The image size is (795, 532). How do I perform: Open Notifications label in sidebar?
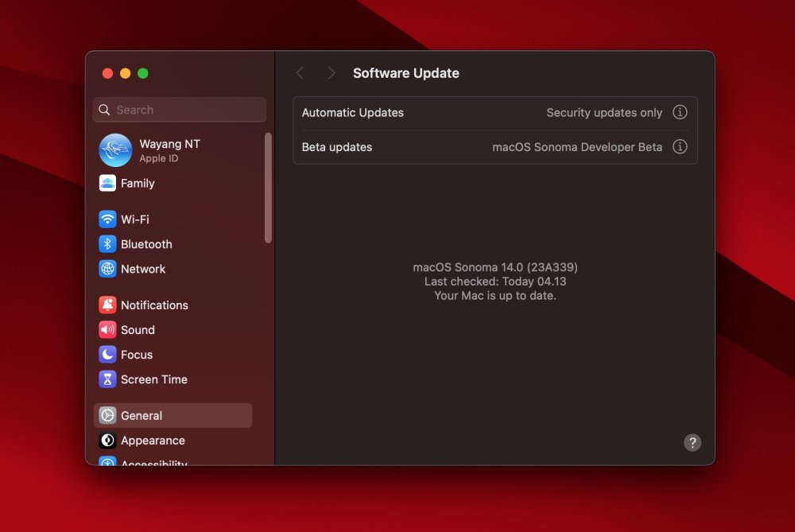155,305
